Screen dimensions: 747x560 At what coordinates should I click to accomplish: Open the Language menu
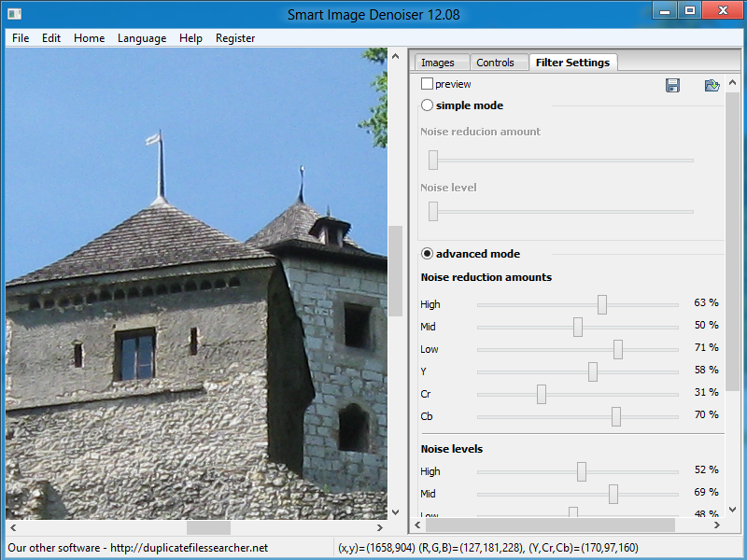pos(142,38)
